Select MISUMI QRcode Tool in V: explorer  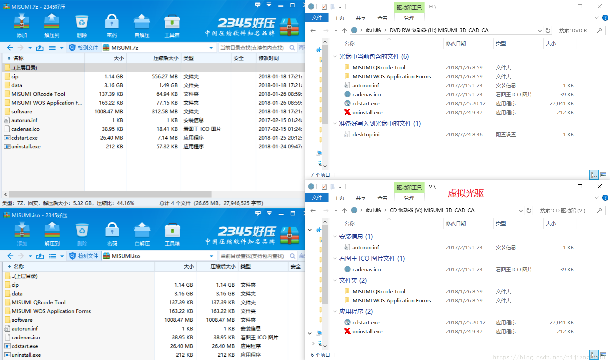(x=379, y=291)
